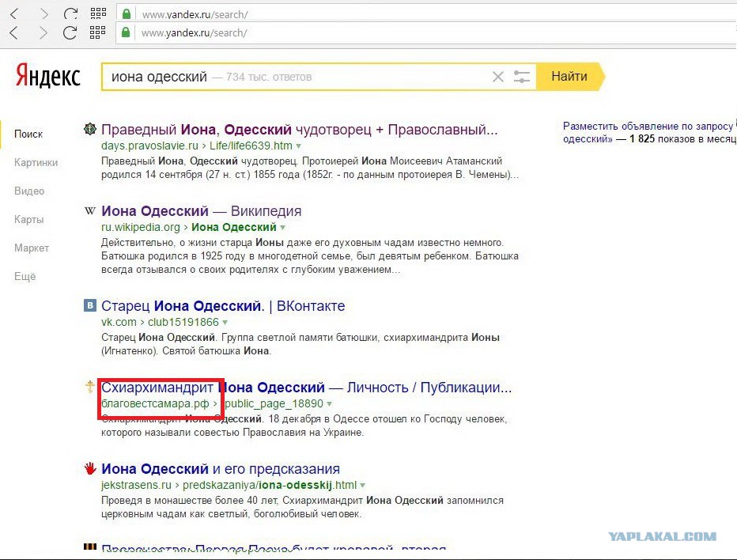Open ru.wikipedia.org domain link
Screen dimensions: 737x560
[141, 227]
